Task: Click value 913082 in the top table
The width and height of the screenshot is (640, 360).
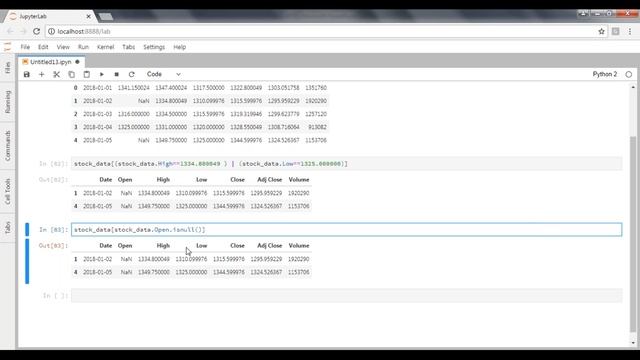Action: 317,127
